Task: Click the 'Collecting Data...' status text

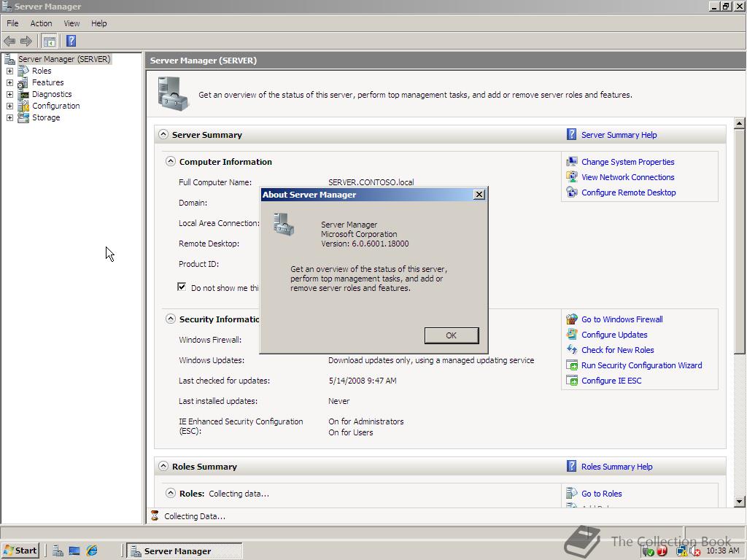Action: (195, 516)
